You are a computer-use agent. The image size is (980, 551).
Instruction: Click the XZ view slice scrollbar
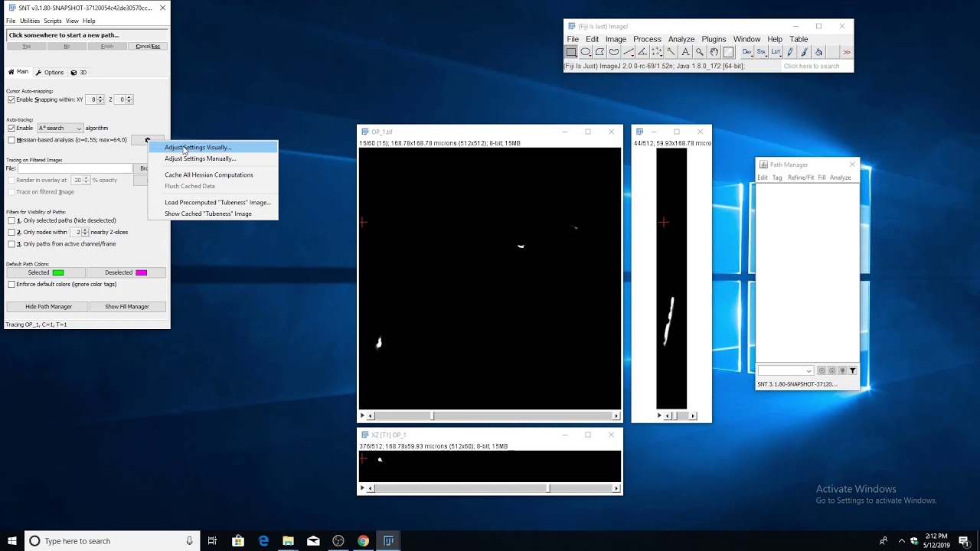(493, 488)
